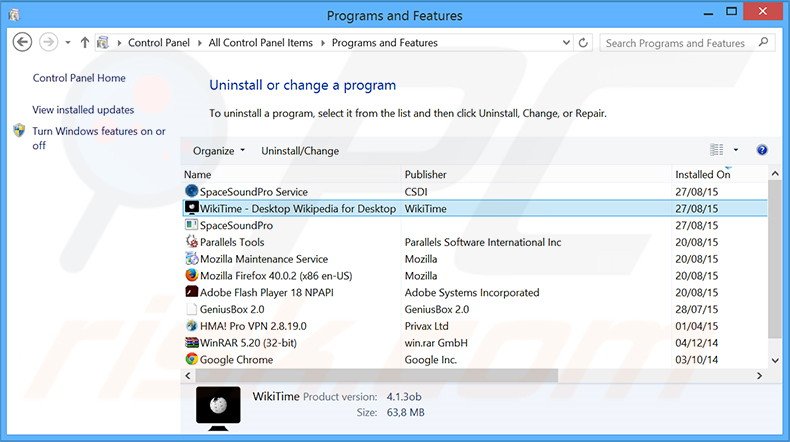Open the recent locations dropdown arrow
The height and width of the screenshot is (442, 790).
pos(68,43)
